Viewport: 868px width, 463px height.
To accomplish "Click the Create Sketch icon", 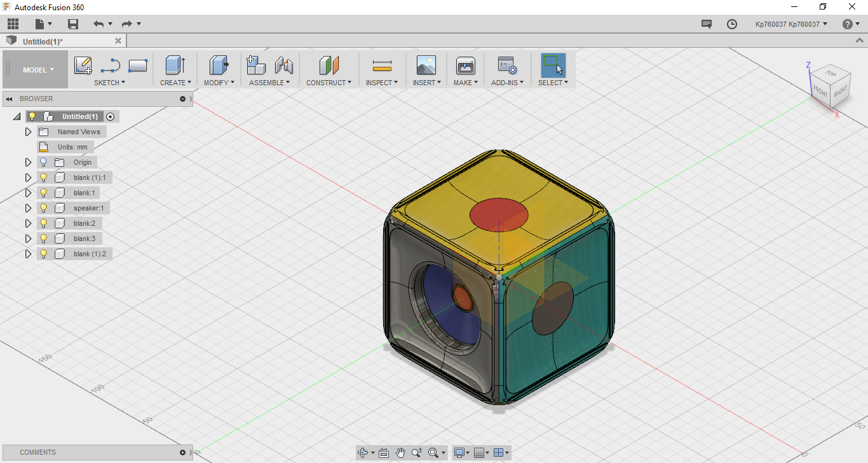I will point(83,66).
